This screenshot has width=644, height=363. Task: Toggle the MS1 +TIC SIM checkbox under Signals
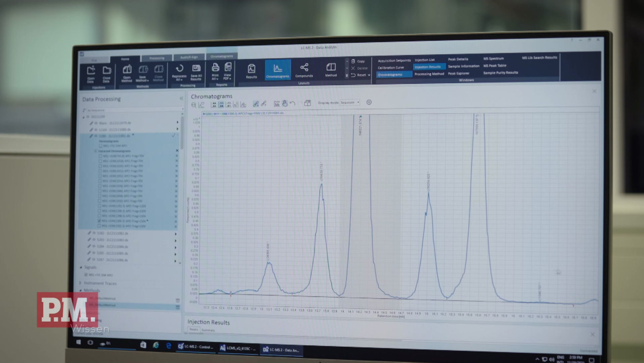[86, 275]
